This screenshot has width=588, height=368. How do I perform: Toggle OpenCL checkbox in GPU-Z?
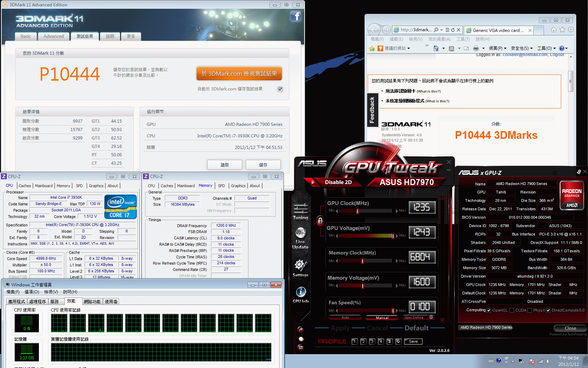click(489, 310)
